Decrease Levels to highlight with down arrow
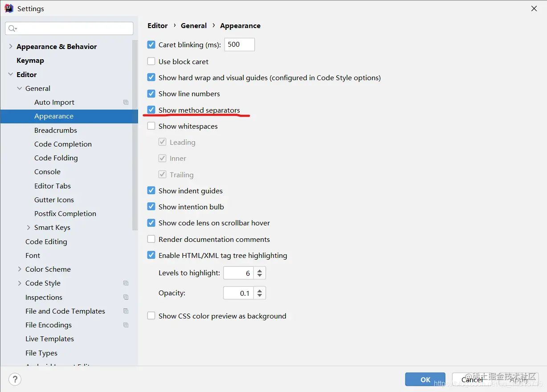 click(260, 276)
